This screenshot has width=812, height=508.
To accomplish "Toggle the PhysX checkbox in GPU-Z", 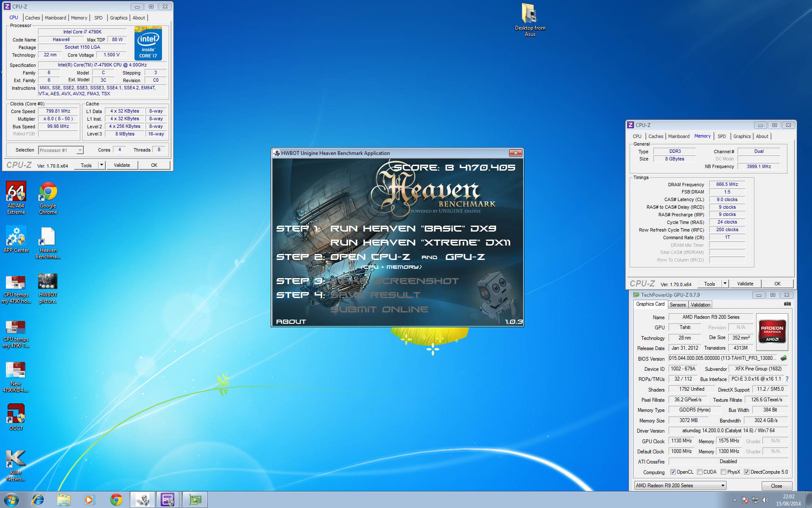I will pos(724,472).
